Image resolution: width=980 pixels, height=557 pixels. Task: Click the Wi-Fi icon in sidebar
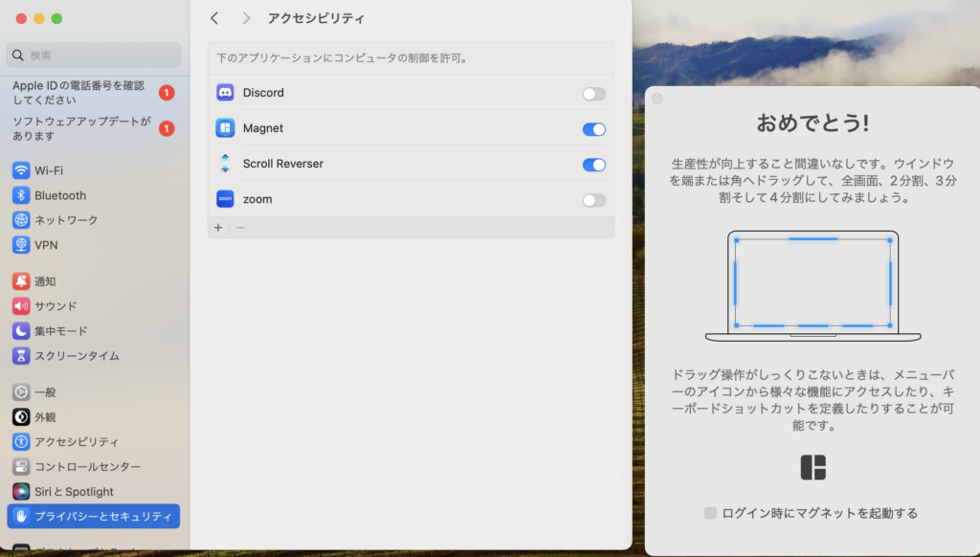pos(21,170)
